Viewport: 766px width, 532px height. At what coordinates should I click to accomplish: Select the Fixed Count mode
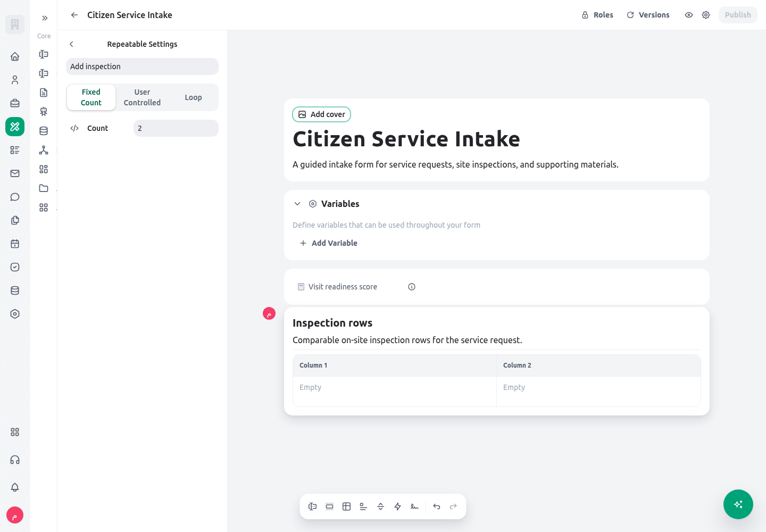coord(91,97)
